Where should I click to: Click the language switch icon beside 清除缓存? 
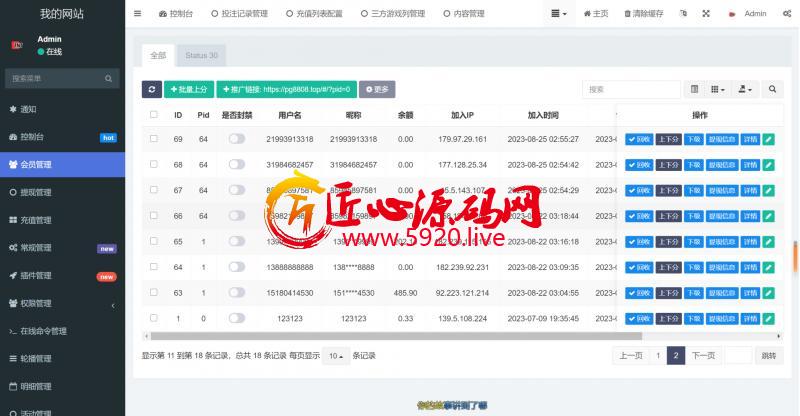tap(683, 14)
